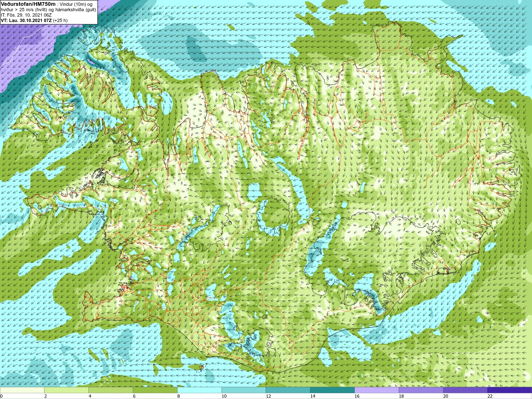Click the '22' legend scale label

pyautogui.click(x=490, y=396)
